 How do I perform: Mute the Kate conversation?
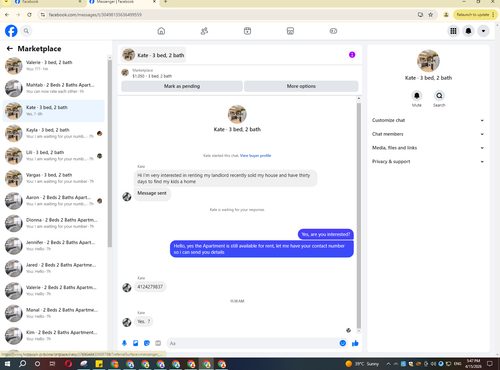tap(417, 96)
